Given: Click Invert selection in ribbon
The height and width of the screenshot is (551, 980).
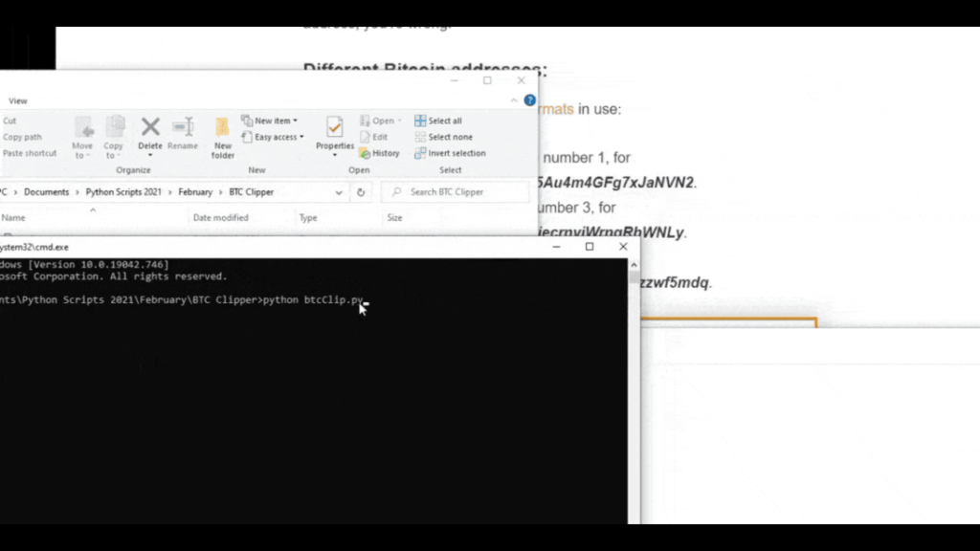Looking at the screenshot, I should pyautogui.click(x=450, y=153).
